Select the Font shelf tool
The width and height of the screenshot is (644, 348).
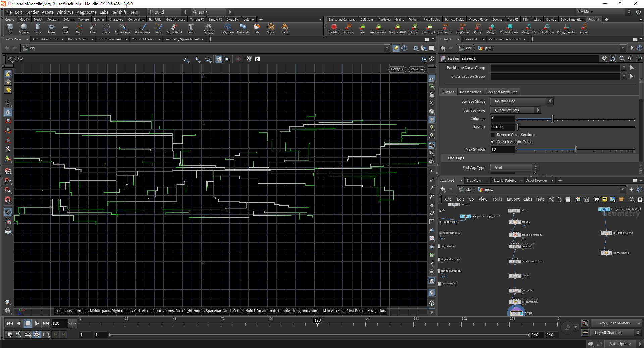[191, 28]
